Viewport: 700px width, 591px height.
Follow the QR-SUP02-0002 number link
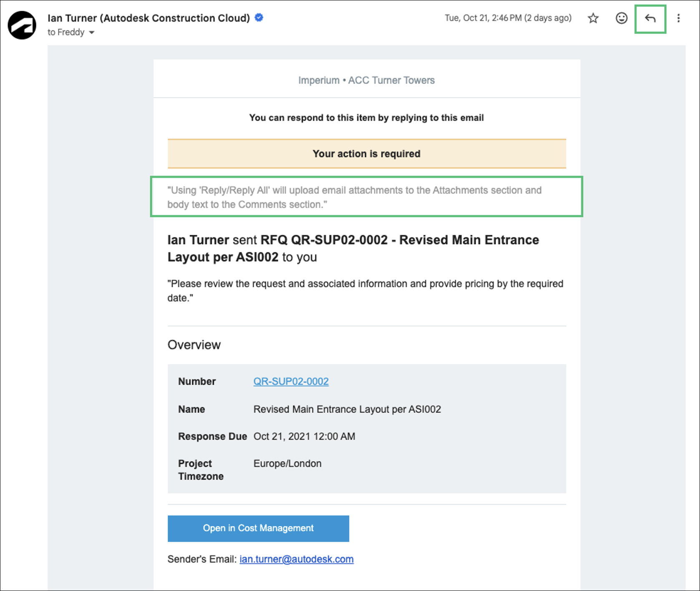pyautogui.click(x=291, y=381)
